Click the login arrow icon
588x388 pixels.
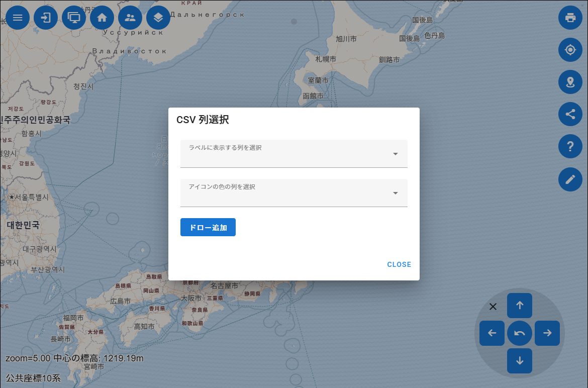[46, 18]
